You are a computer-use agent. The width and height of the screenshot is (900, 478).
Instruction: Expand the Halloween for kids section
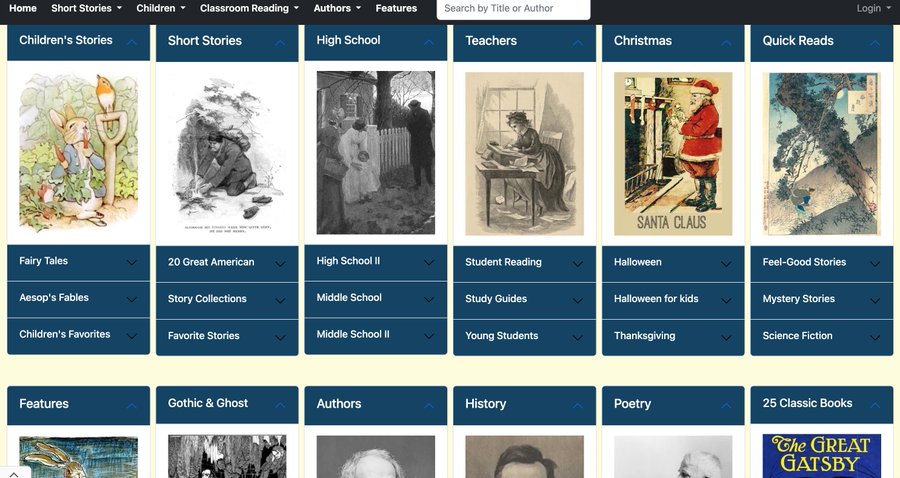coord(673,299)
